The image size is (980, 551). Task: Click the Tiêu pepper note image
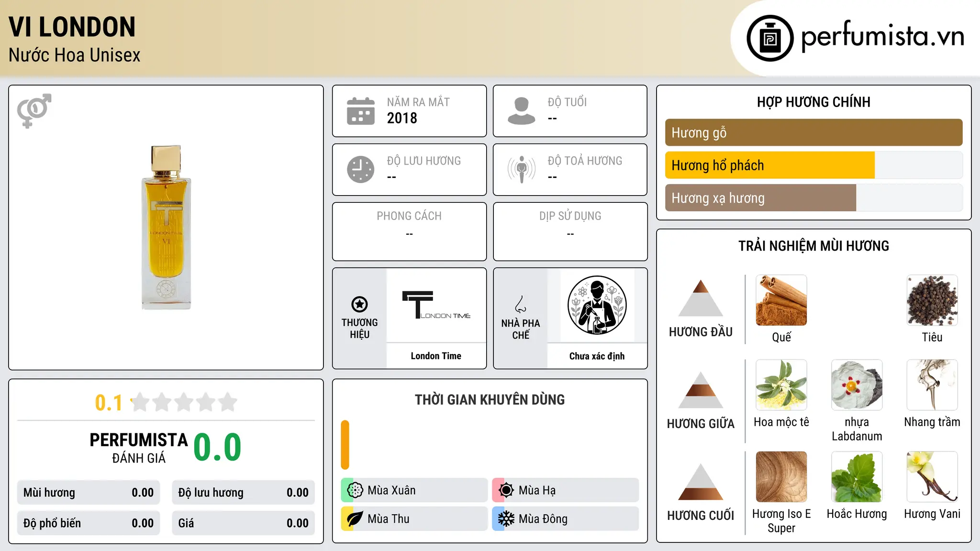tap(932, 300)
